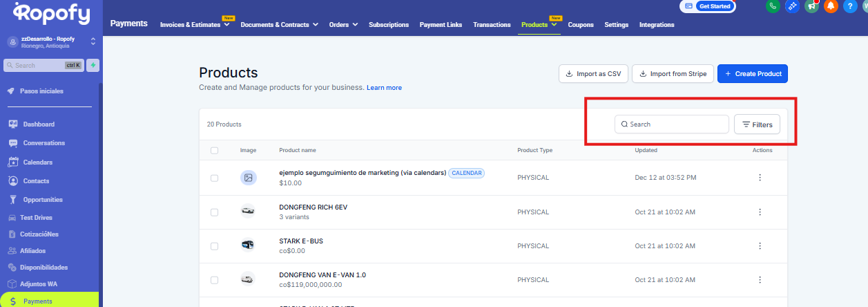Toggle the select-all products checkbox
The height and width of the screenshot is (307, 868).
click(x=214, y=151)
